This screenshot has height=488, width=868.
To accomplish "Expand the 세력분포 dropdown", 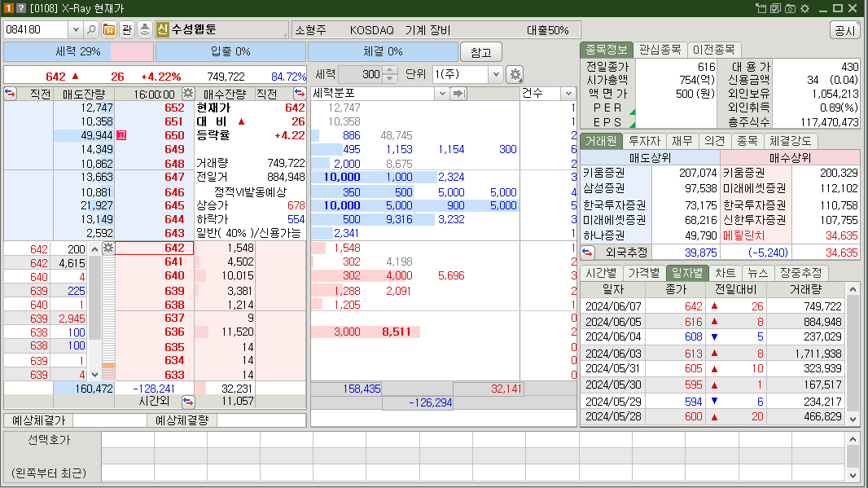I will 441,94.
